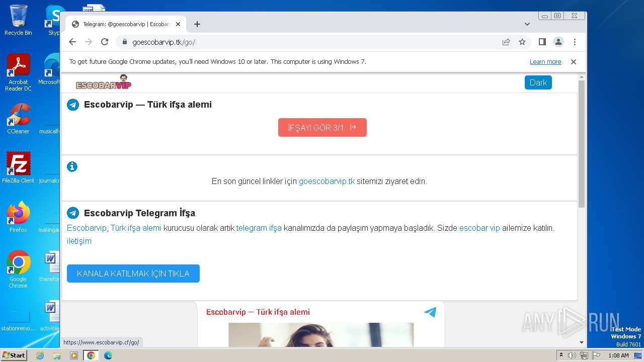Image resolution: width=644 pixels, height=362 pixels.
Task: Open the Recycle Bin desktop icon
Action: point(18,20)
